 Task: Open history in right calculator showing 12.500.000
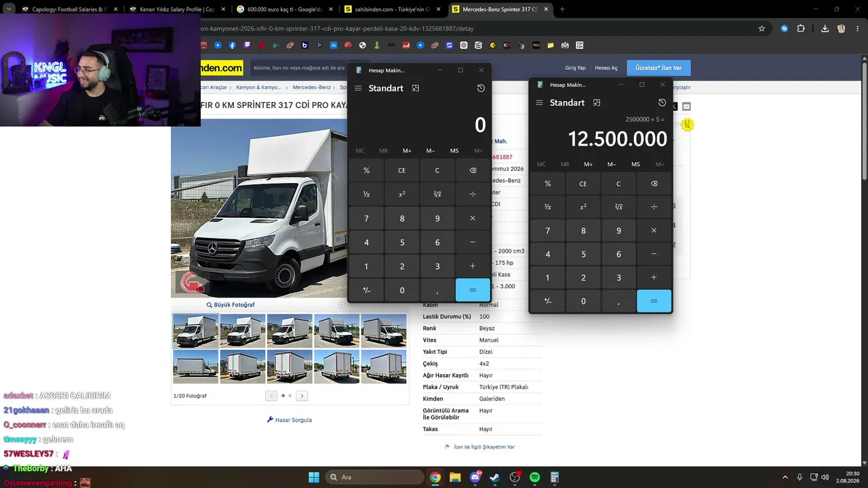[x=663, y=102]
